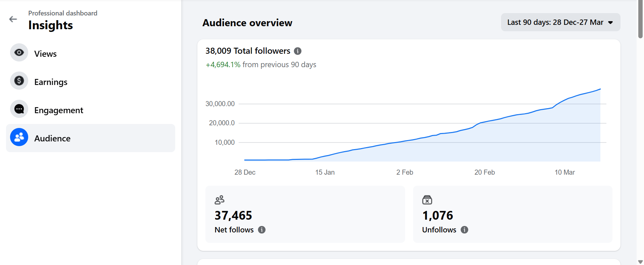Select the blue Audience people icon
644x265 pixels.
click(x=19, y=137)
